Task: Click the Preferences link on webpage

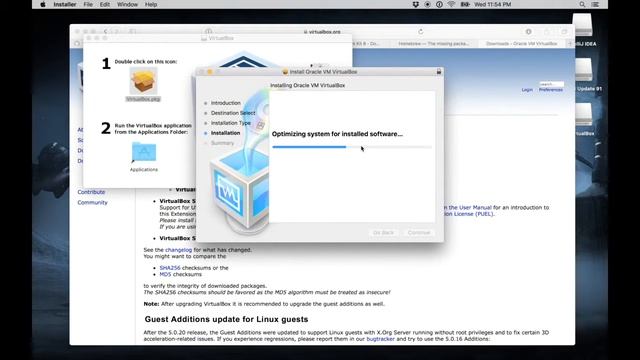Action: coord(551,90)
